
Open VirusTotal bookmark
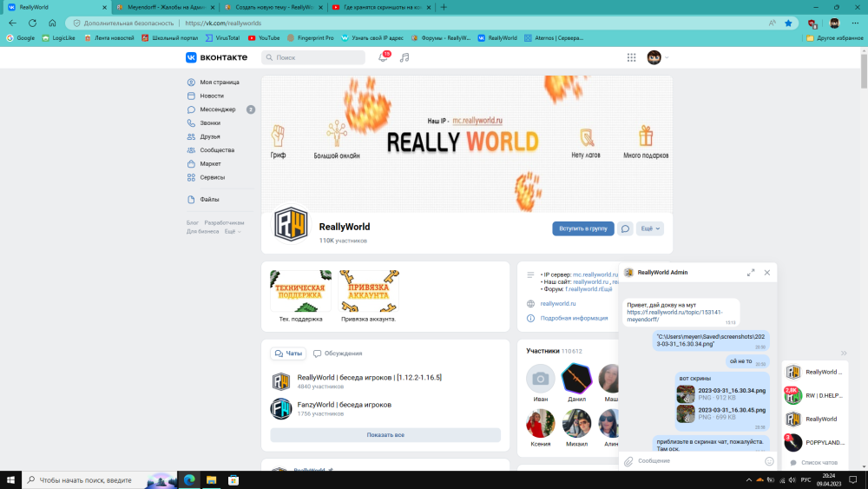tap(222, 37)
